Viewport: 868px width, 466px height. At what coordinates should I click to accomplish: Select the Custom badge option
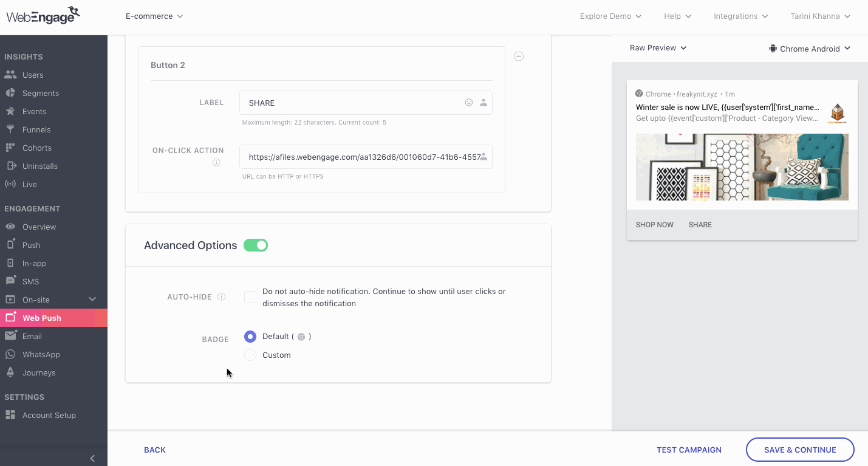250,355
